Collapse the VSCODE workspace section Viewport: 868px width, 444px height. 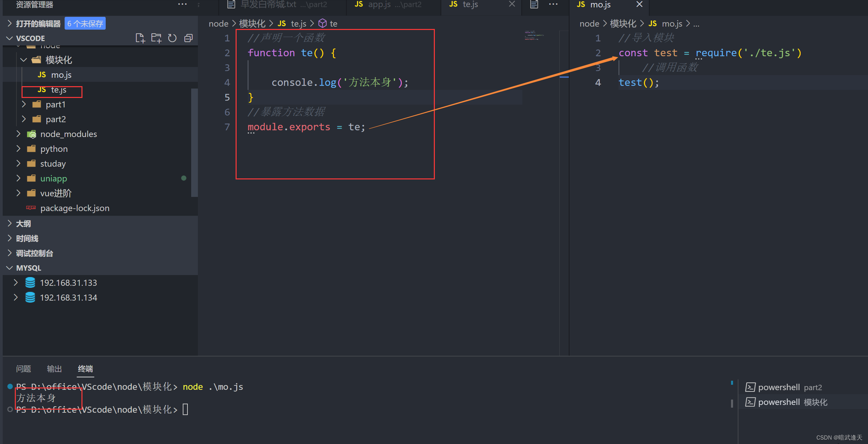(x=9, y=38)
